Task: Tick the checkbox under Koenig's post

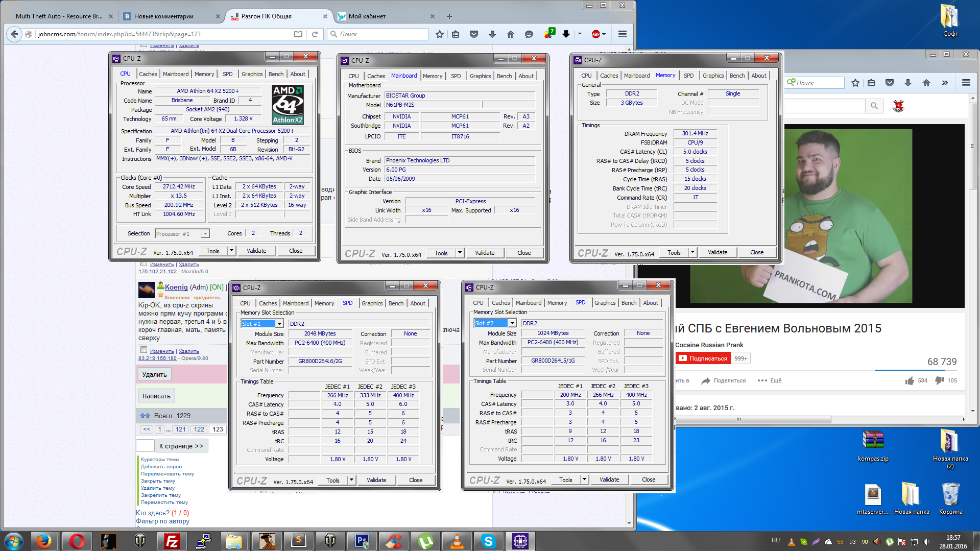Action: [x=144, y=350]
